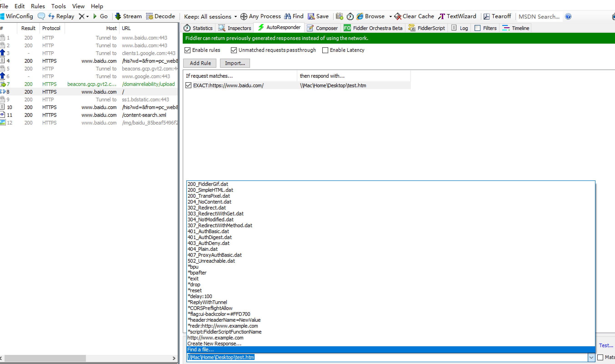Image resolution: width=615 pixels, height=364 pixels.
Task: Collapse the response combo box arrow
Action: click(591, 357)
